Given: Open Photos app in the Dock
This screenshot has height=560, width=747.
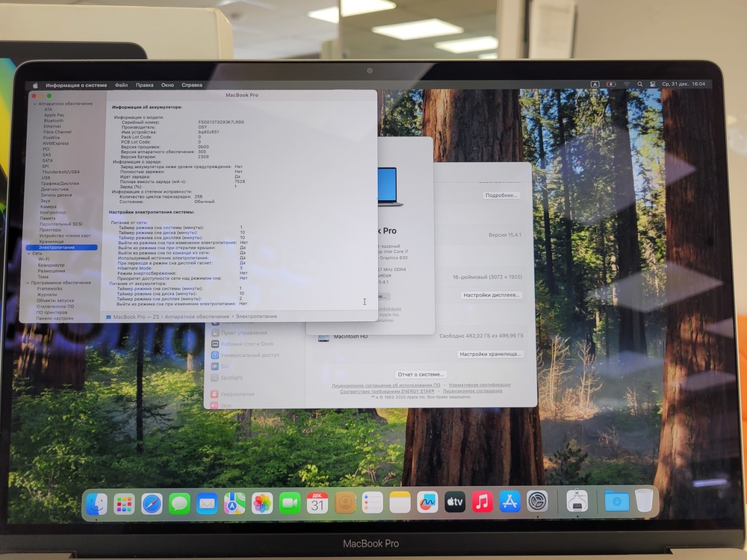Looking at the screenshot, I should tap(262, 503).
